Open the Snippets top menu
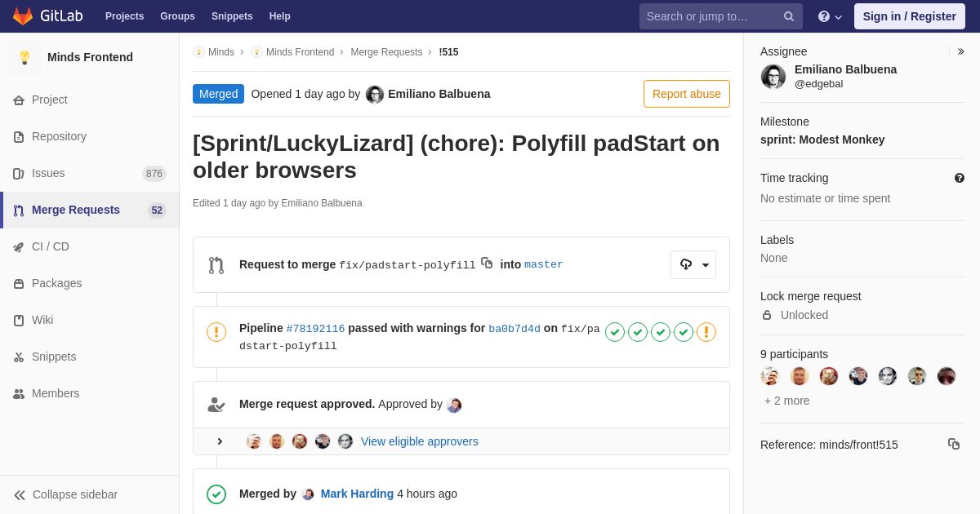Viewport: 980px width, 514px height. click(232, 16)
